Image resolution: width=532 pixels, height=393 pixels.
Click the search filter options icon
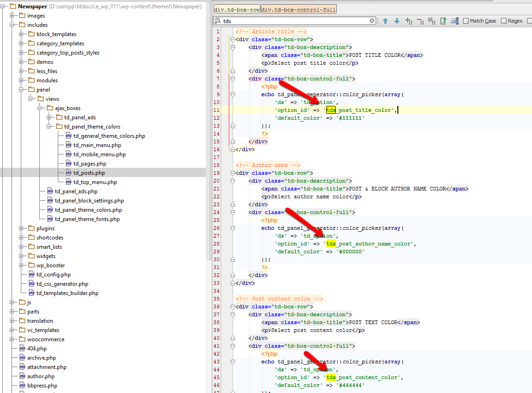coord(455,21)
